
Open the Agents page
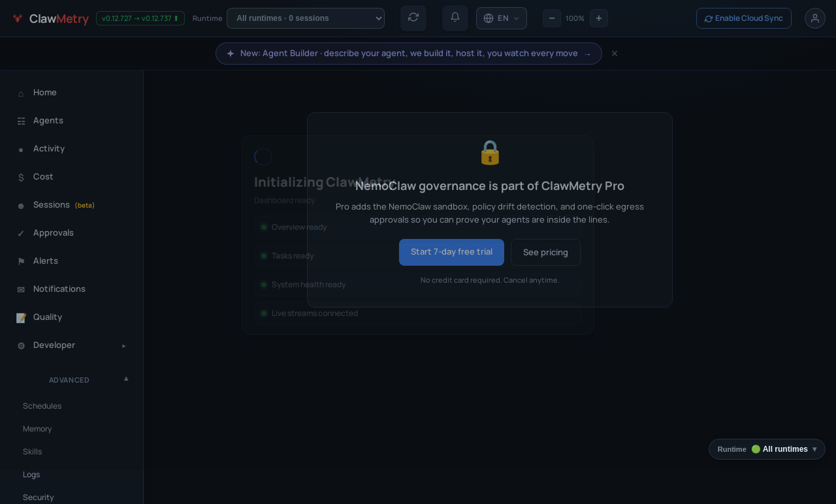coord(72,121)
